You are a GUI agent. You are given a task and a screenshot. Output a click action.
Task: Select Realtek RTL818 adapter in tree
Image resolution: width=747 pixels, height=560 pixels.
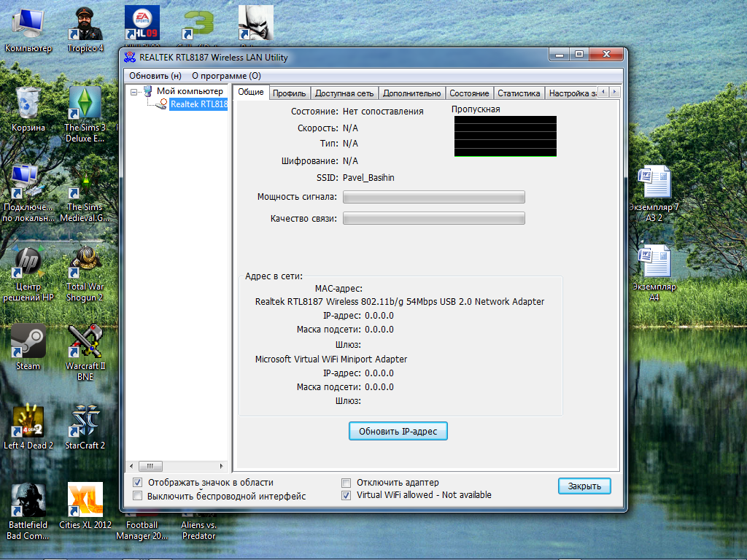198,104
